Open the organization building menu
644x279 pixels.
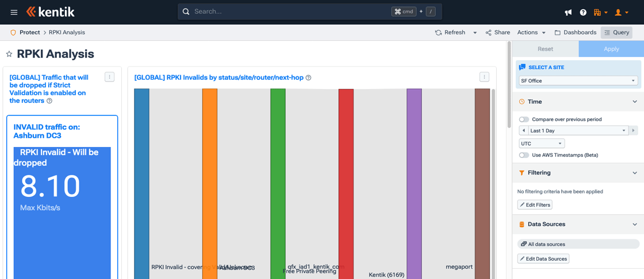[600, 12]
